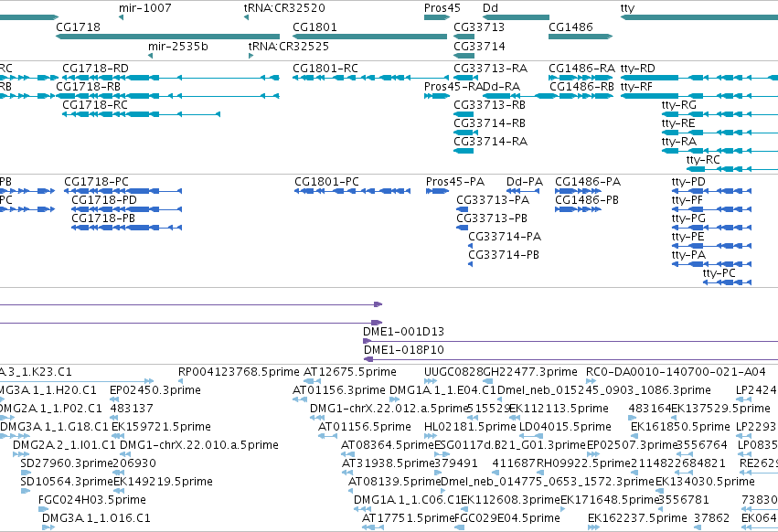778x532 pixels.
Task: Select the tty-PC protein label
Action: click(x=719, y=273)
